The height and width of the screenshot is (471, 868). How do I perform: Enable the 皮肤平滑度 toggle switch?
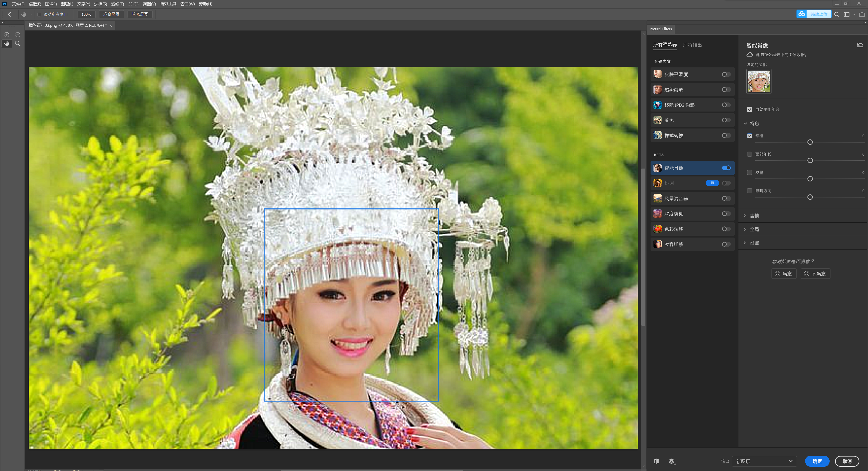pos(726,74)
